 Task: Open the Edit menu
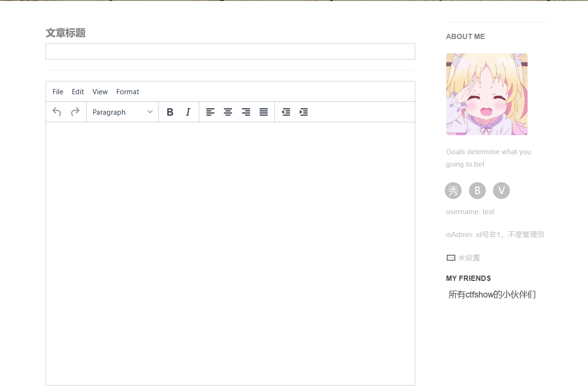pyautogui.click(x=78, y=92)
